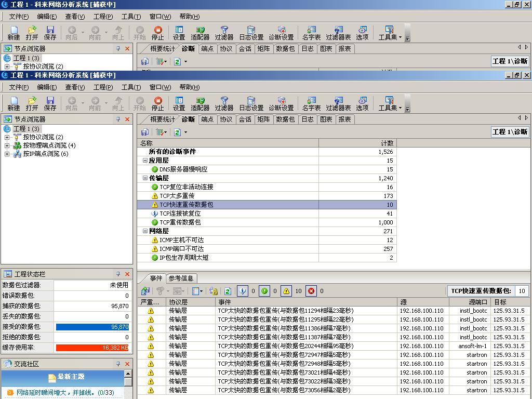Open 诊断设置 in the lower window toolbar
This screenshot has height=399, width=532.
click(x=281, y=103)
